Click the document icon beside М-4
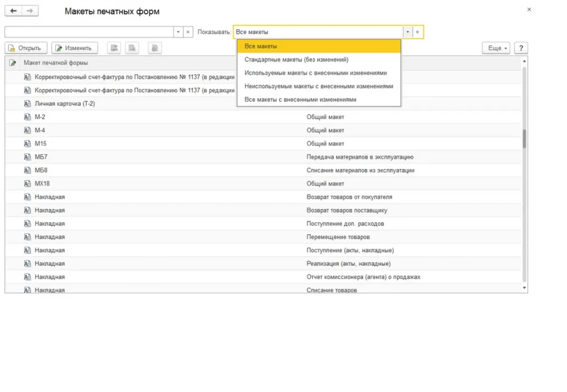This screenshot has width=567, height=392. click(x=27, y=131)
